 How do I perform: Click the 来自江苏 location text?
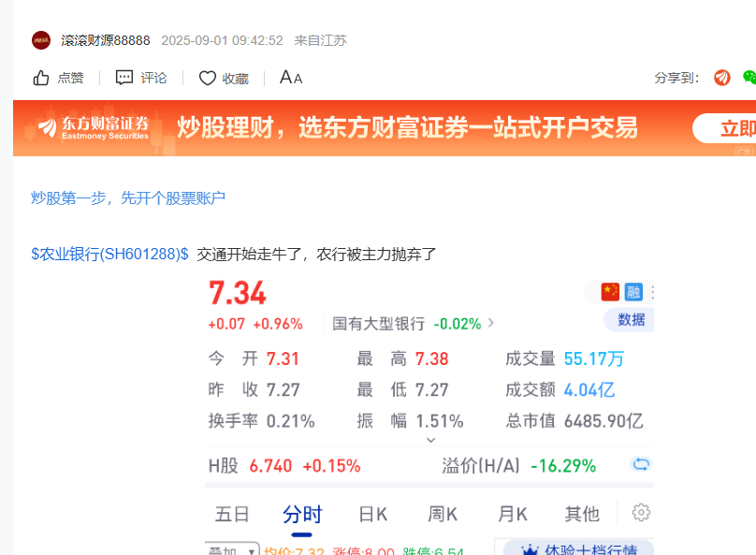pyautogui.click(x=321, y=40)
